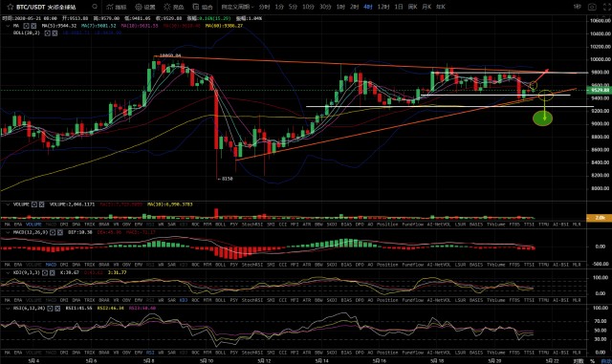Viewport: 612px width, 364px height.
Task: Open settings icon of the KDJ(9,3,3) panel
Action: coord(45,272)
